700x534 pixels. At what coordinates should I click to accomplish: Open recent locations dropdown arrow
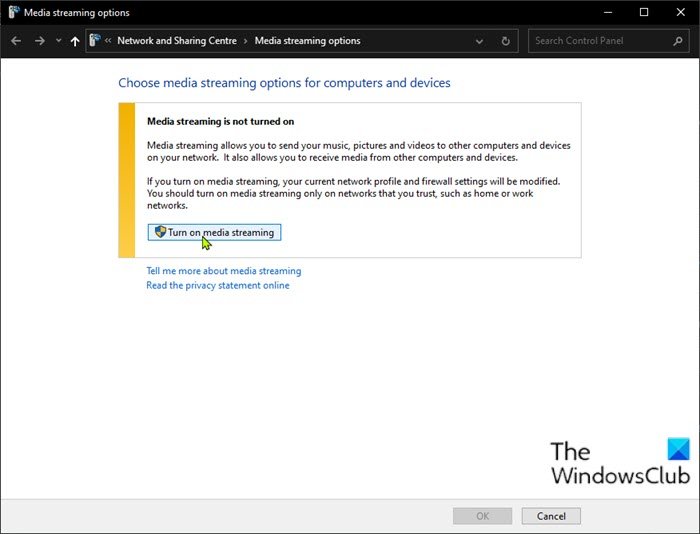coord(58,41)
